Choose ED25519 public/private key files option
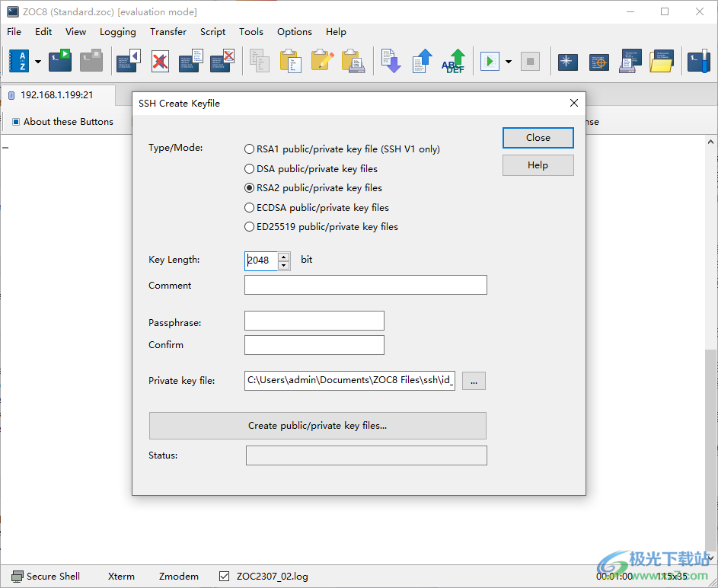This screenshot has height=588, width=718. 250,227
